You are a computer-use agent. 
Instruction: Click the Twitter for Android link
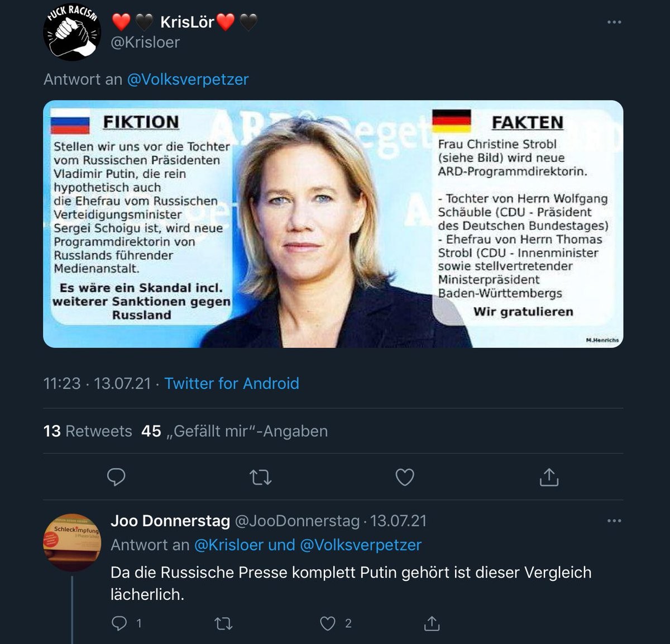coord(232,383)
